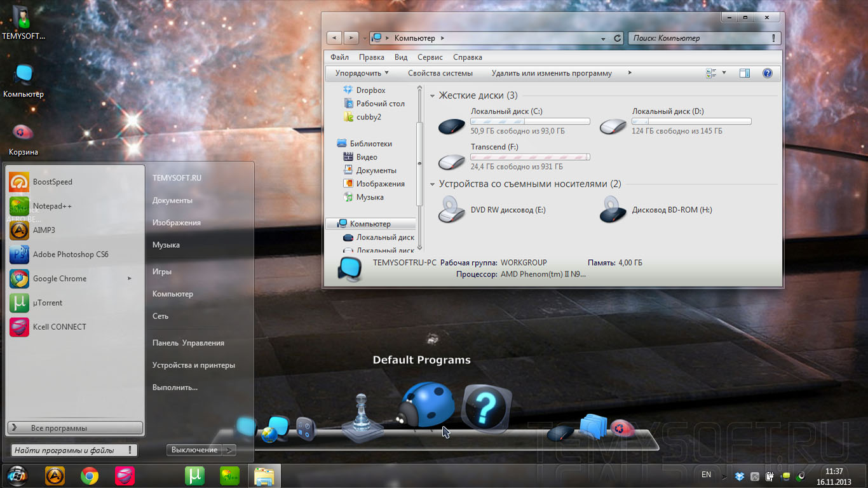
Task: Open the view options dropdown arrow
Action: (x=724, y=73)
